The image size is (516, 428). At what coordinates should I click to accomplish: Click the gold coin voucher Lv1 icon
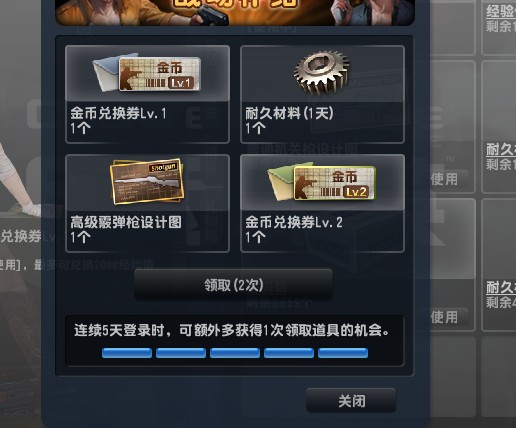click(x=147, y=74)
